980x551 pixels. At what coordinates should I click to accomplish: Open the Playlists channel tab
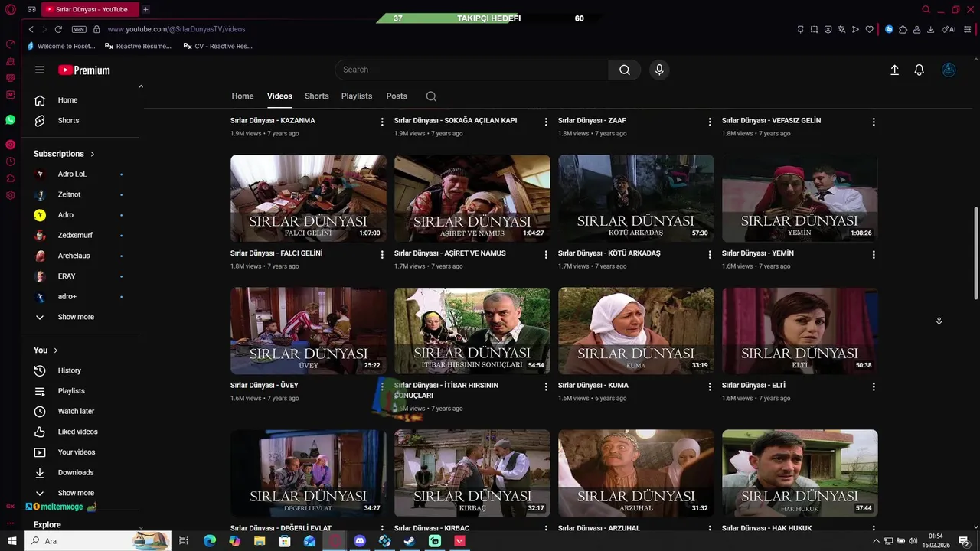[357, 96]
